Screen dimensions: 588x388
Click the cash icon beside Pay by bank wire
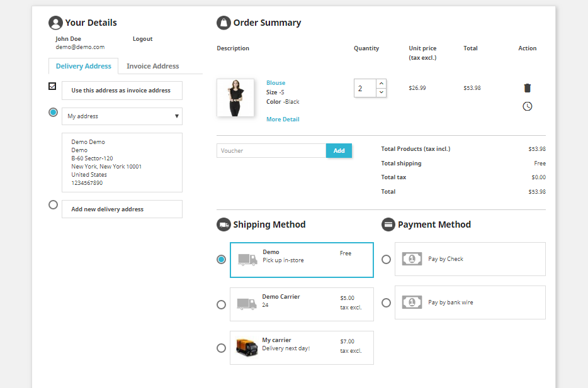pyautogui.click(x=412, y=302)
